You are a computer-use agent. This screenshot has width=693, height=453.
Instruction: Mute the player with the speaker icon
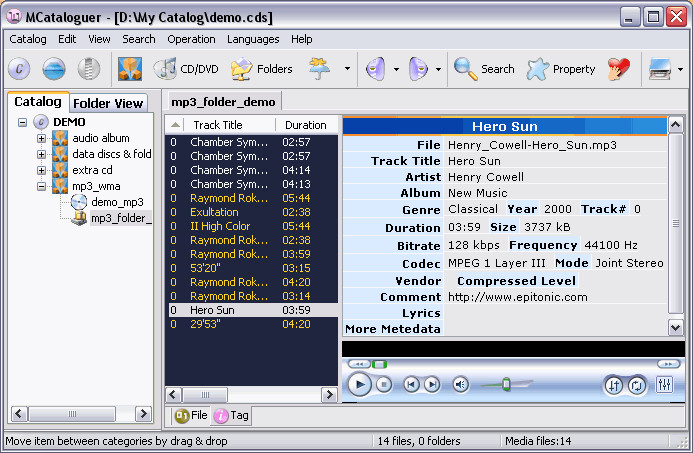pos(461,385)
